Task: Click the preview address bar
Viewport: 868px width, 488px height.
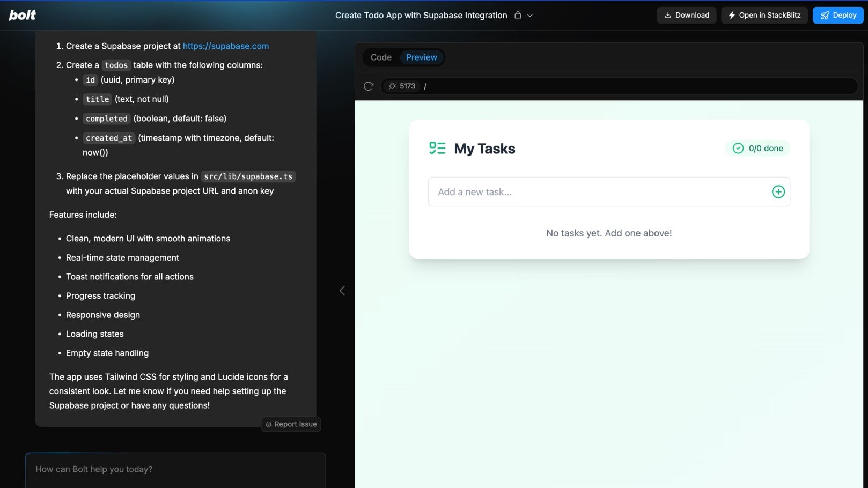Action: (x=590, y=86)
